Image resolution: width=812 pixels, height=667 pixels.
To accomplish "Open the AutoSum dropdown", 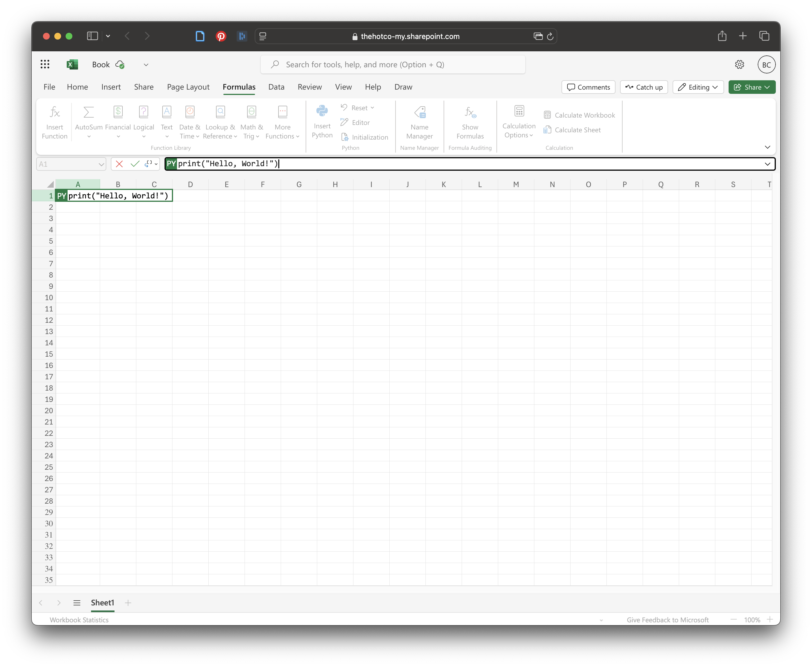I will (89, 137).
